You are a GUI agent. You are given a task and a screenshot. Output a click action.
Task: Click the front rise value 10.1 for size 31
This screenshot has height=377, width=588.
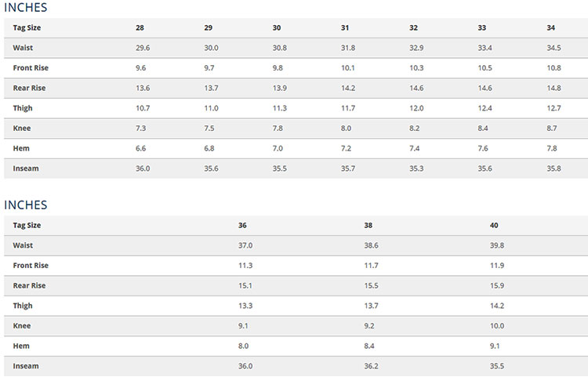click(x=348, y=68)
